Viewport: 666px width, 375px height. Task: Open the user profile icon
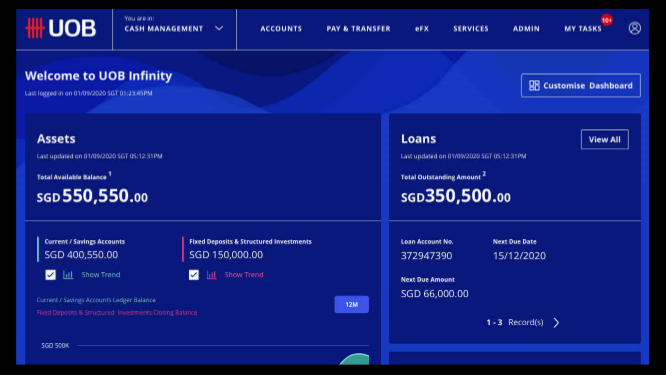pos(635,28)
